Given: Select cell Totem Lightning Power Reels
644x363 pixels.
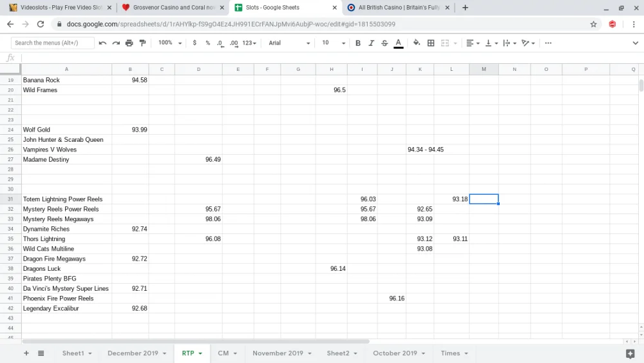Looking at the screenshot, I should (x=66, y=199).
